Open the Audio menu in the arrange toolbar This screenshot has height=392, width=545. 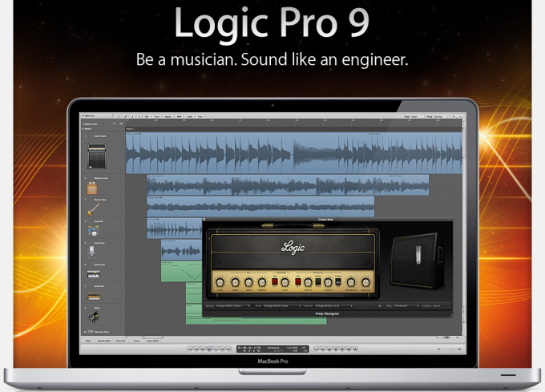[x=191, y=117]
